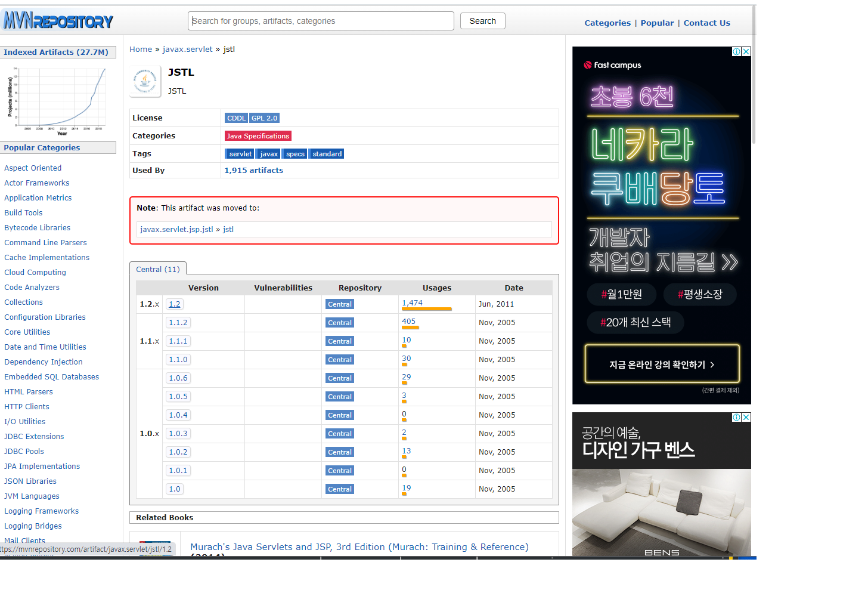The width and height of the screenshot is (868, 593).
Task: Click the Fast campus online course button
Action: point(662,364)
